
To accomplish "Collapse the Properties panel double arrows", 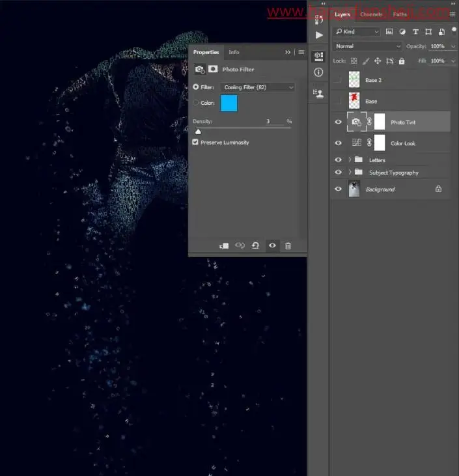I will coord(288,52).
